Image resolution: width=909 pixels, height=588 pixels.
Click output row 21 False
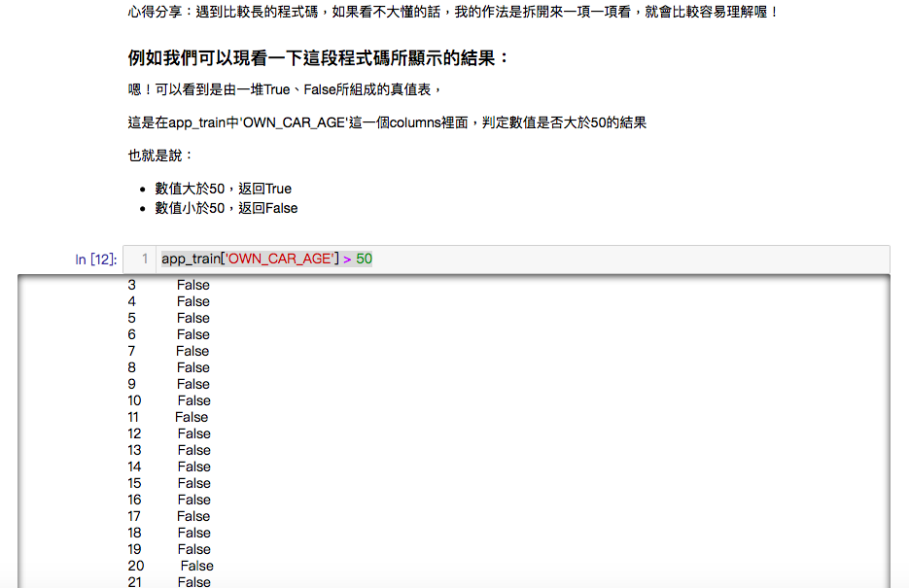(x=169, y=581)
